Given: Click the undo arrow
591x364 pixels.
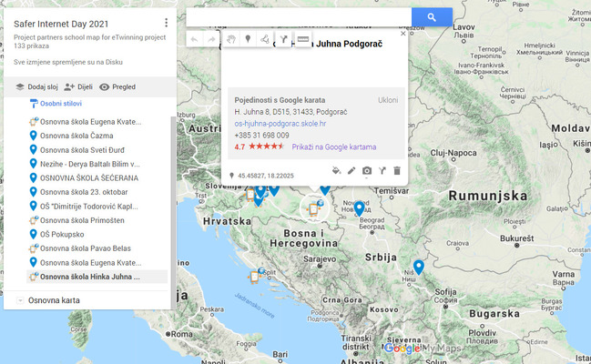Looking at the screenshot, I should [195, 39].
